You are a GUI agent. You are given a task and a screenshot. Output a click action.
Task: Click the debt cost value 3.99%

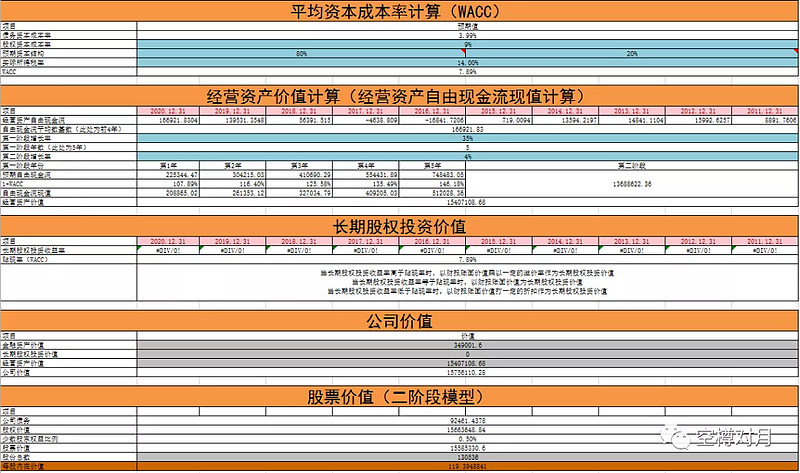click(x=467, y=35)
